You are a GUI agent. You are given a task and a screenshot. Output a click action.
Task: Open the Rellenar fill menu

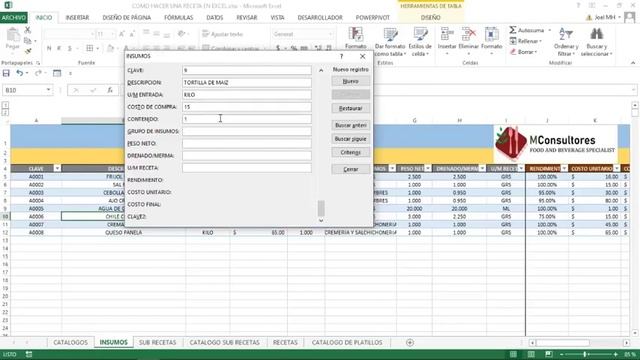click(526, 41)
